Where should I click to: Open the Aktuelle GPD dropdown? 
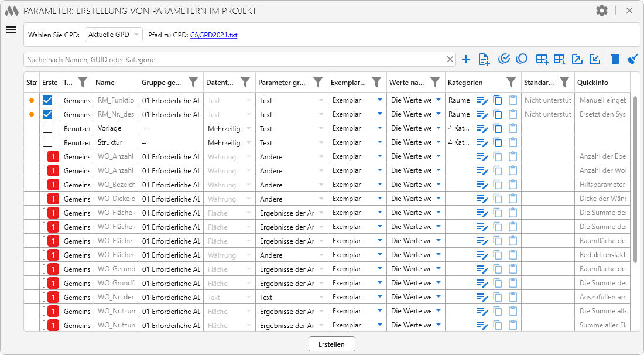(x=114, y=35)
